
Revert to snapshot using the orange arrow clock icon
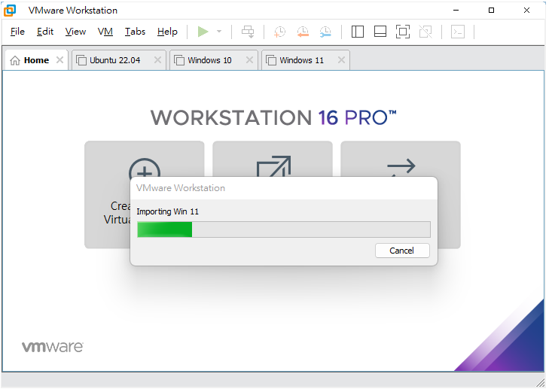(x=303, y=32)
